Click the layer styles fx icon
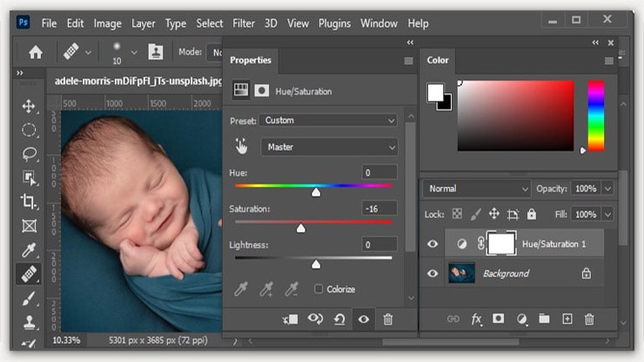This screenshot has width=644, height=362. 476,319
